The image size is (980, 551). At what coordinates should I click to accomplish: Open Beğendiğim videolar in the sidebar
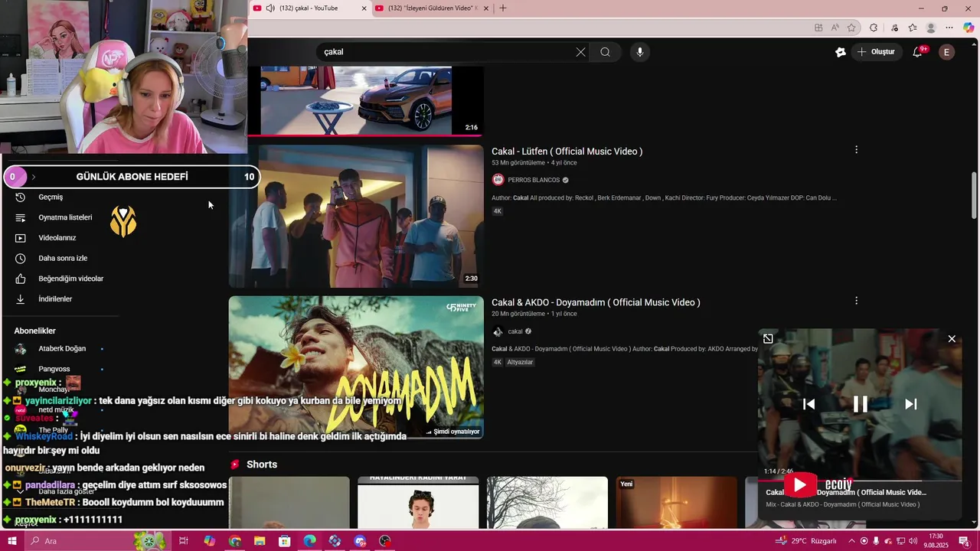(71, 279)
